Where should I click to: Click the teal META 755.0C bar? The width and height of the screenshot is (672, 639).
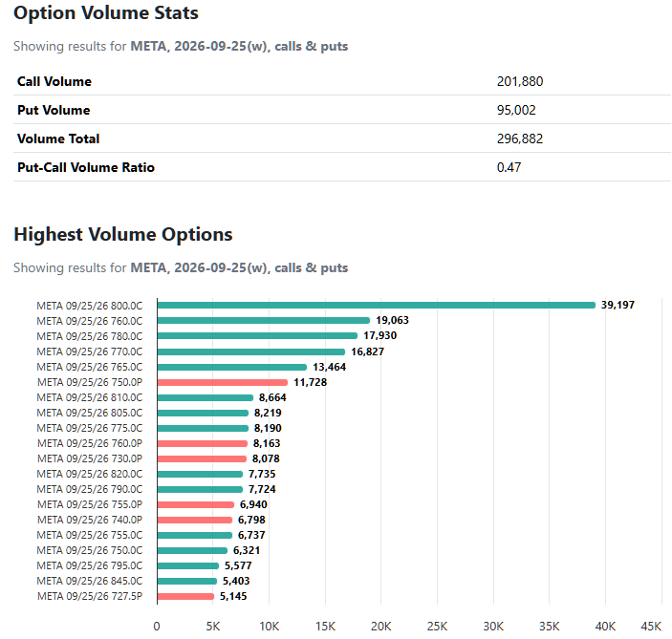pyautogui.click(x=195, y=535)
